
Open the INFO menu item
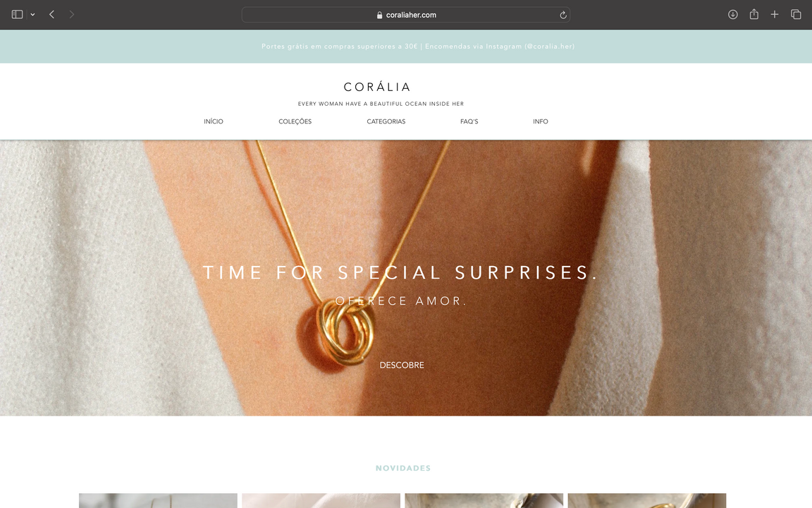(x=540, y=121)
